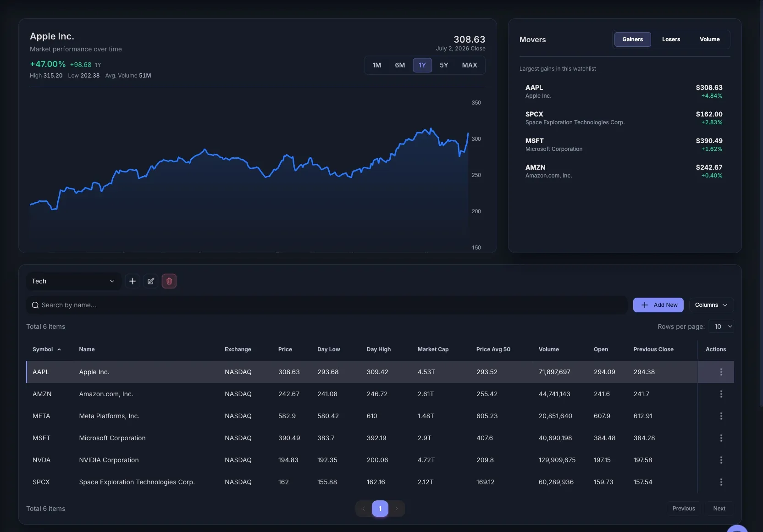The height and width of the screenshot is (532, 763).
Task: Click the Next pagination button
Action: click(719, 509)
